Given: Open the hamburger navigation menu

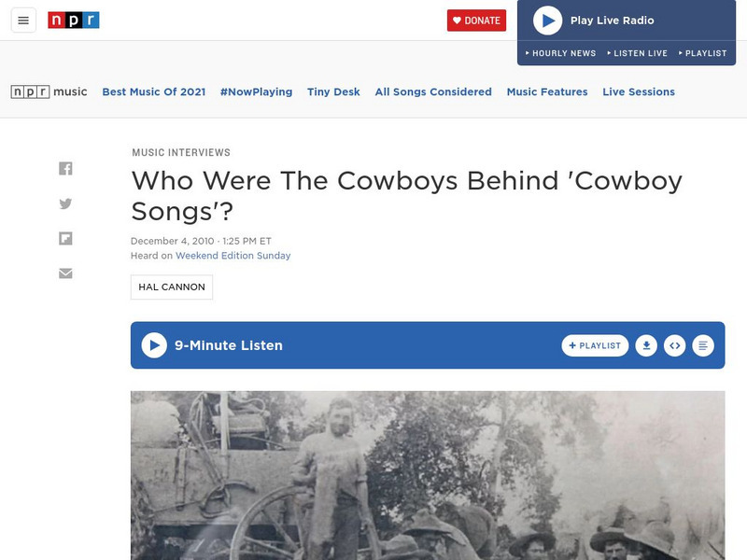Looking at the screenshot, I should 23,21.
